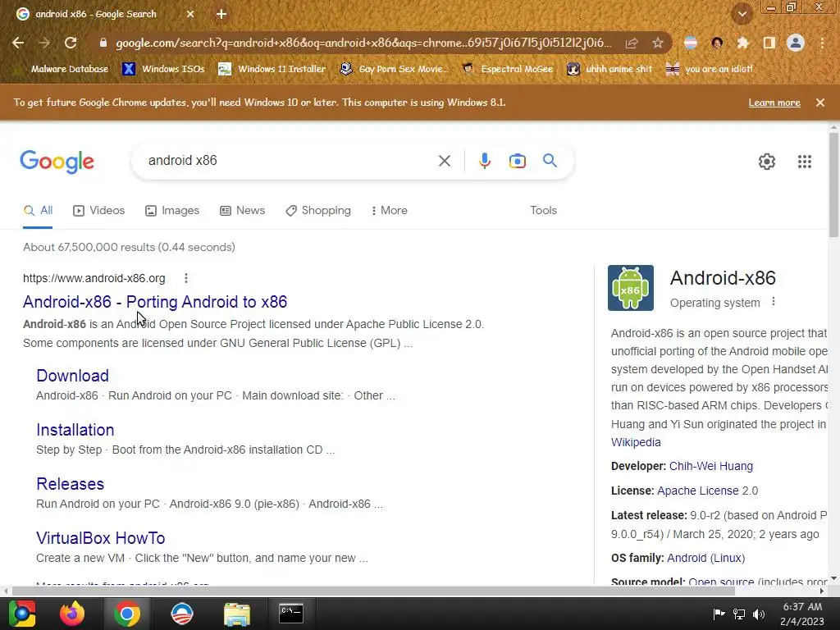This screenshot has width=840, height=630.
Task: Click the forward navigation arrow
Action: 44,43
